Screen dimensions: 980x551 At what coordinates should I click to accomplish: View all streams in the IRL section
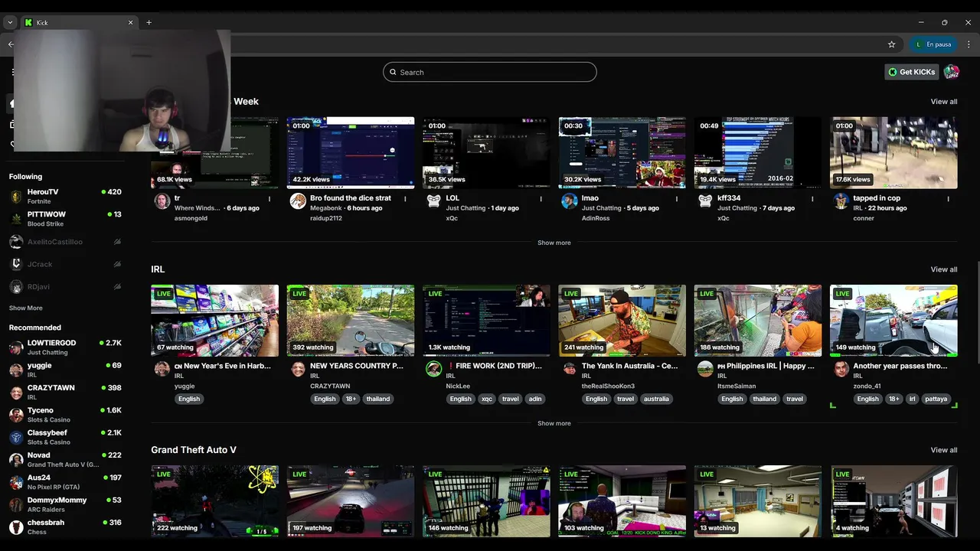tap(944, 269)
